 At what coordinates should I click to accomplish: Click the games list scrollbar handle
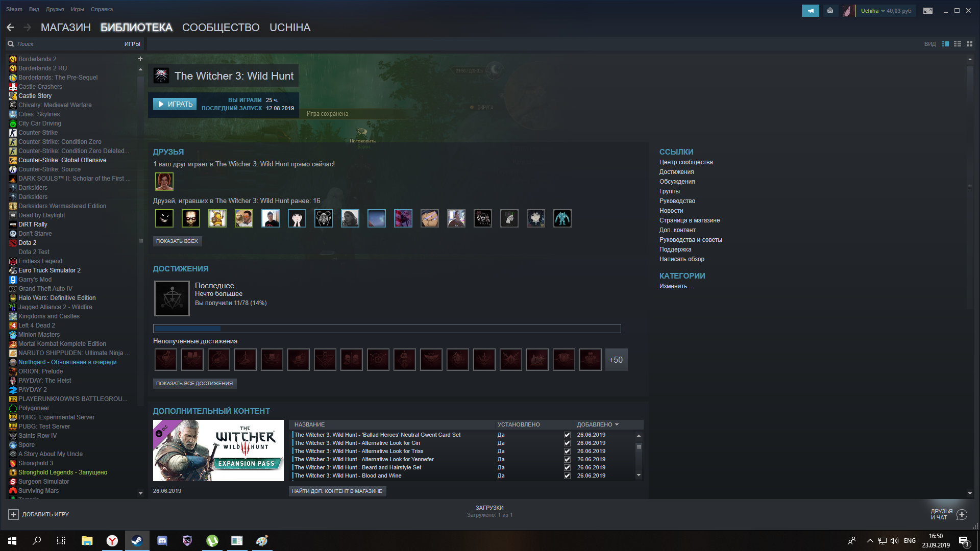140,241
